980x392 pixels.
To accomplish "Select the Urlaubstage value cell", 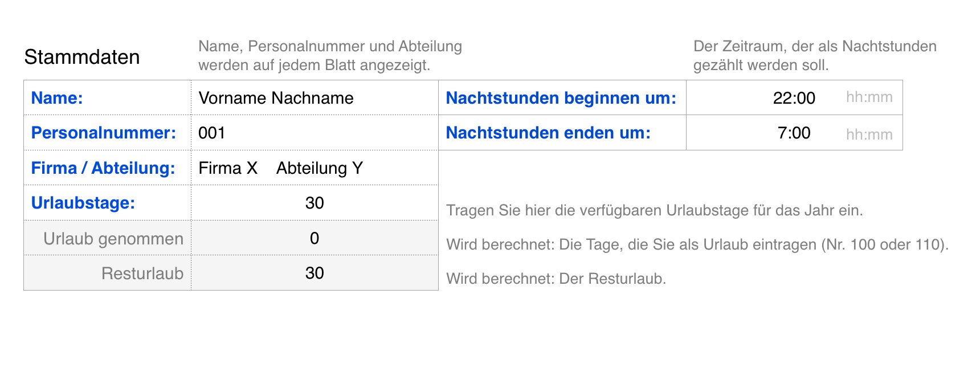I will pyautogui.click(x=314, y=203).
